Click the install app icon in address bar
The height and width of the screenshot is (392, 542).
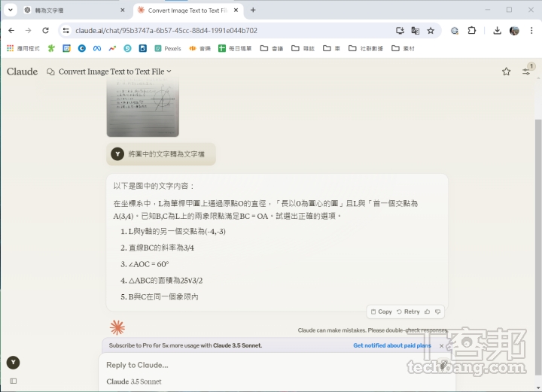[x=400, y=30]
